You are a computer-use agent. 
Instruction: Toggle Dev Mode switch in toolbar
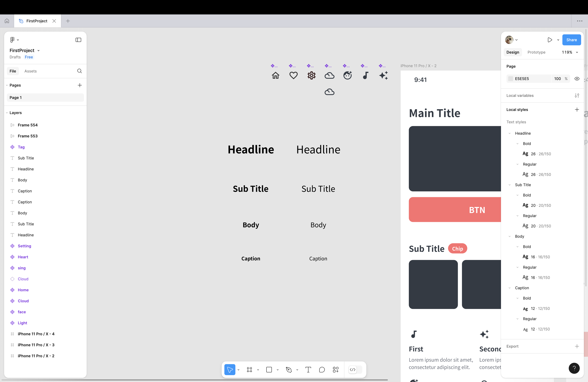tap(355, 369)
